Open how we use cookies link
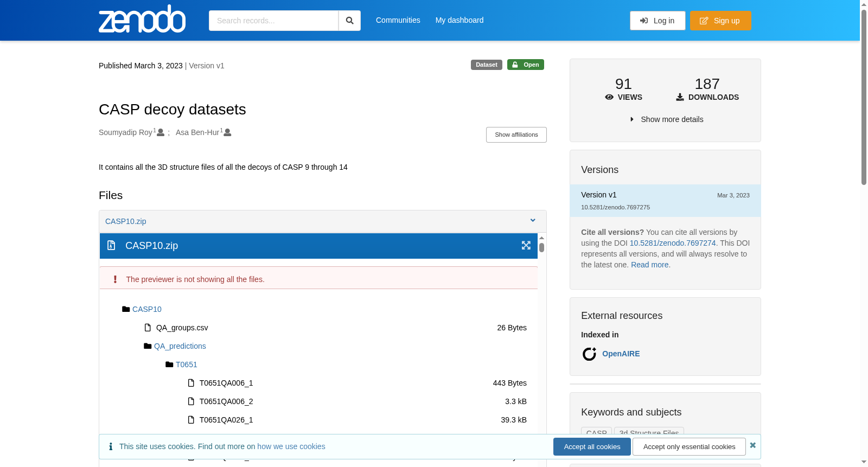 291,446
